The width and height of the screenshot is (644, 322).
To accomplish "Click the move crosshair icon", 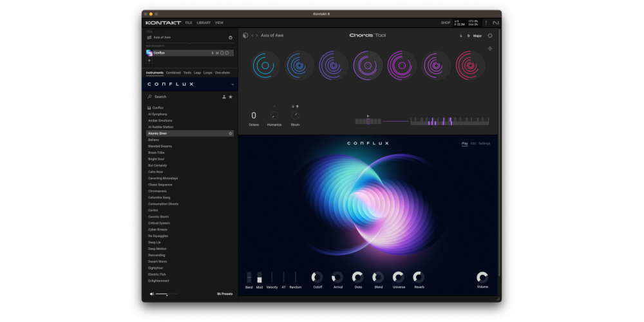I will 490,48.
